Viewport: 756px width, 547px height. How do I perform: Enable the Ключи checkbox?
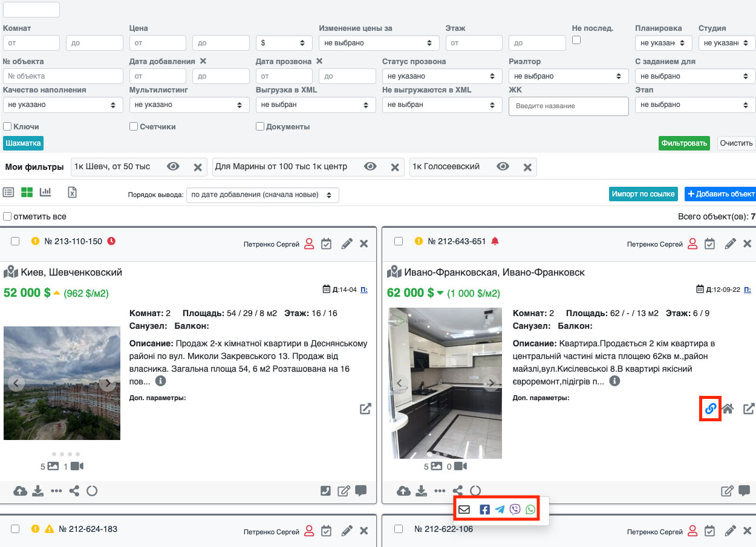[x=7, y=127]
